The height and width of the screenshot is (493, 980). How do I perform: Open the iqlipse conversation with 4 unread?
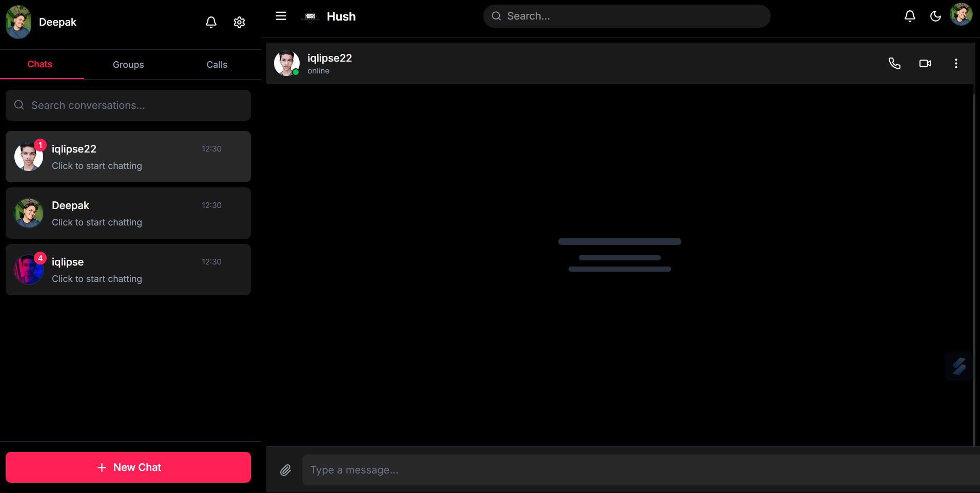128,270
